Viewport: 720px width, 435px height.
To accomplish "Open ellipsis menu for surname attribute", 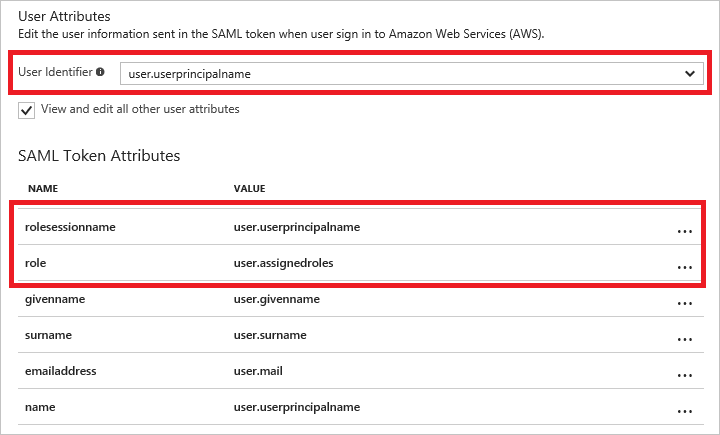I will click(684, 339).
